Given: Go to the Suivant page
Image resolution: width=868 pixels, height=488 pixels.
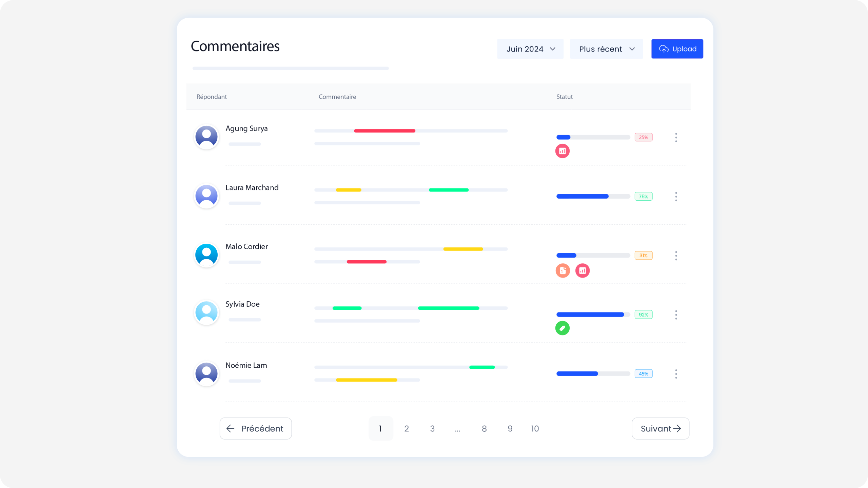Looking at the screenshot, I should [660, 428].
